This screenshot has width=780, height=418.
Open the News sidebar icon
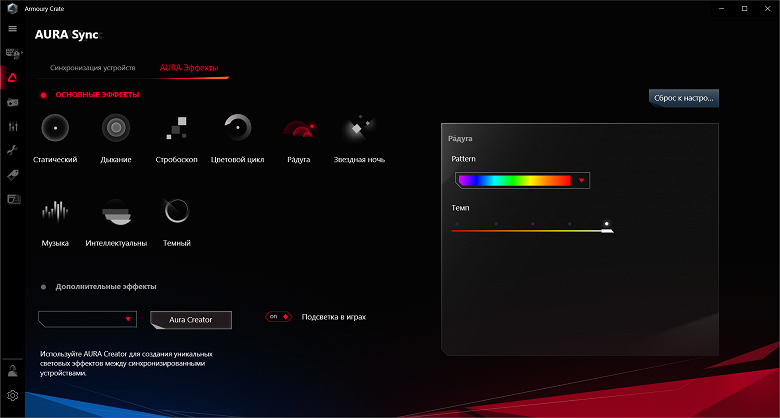13,200
